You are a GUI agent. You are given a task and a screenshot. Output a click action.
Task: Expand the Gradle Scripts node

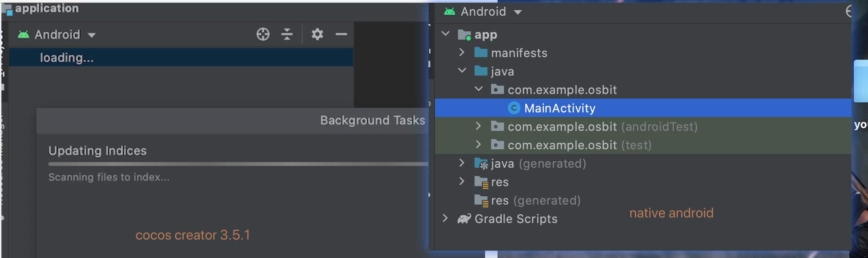[x=445, y=218]
